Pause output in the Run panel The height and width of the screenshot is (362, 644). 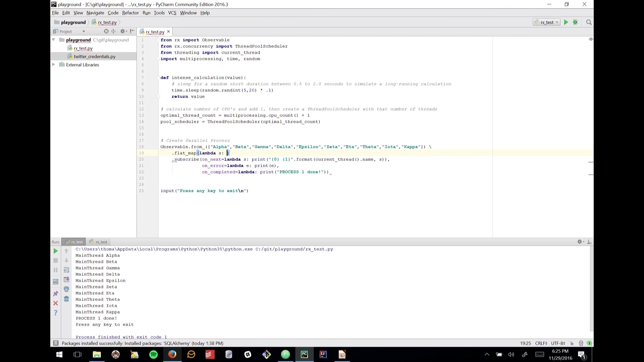click(56, 270)
